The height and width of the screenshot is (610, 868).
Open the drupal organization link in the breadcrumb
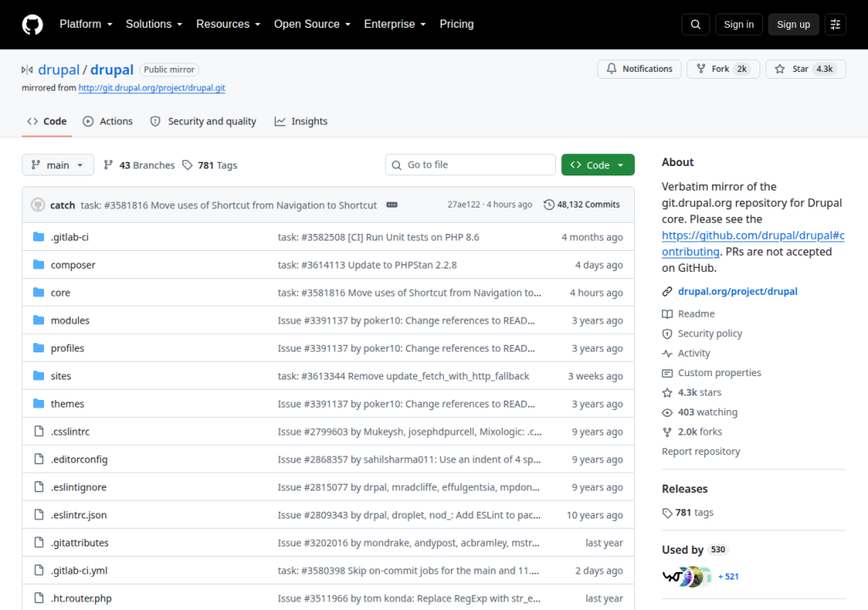pyautogui.click(x=58, y=69)
